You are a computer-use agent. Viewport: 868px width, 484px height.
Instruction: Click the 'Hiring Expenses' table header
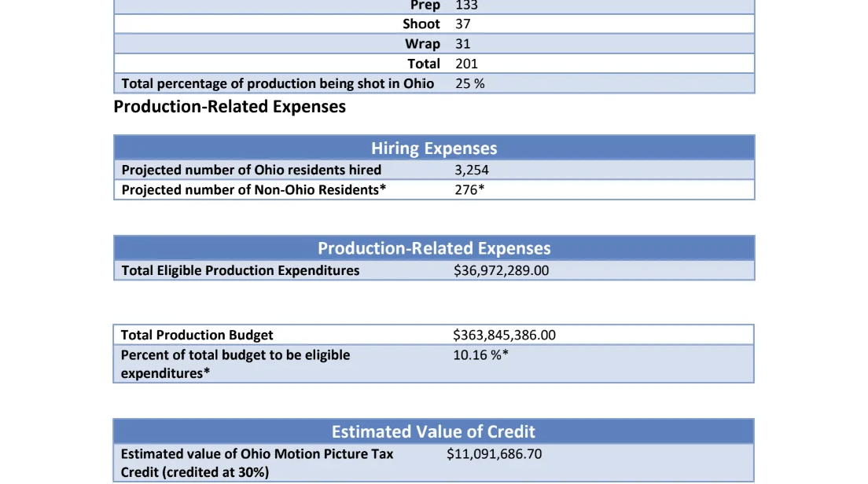coord(434,148)
